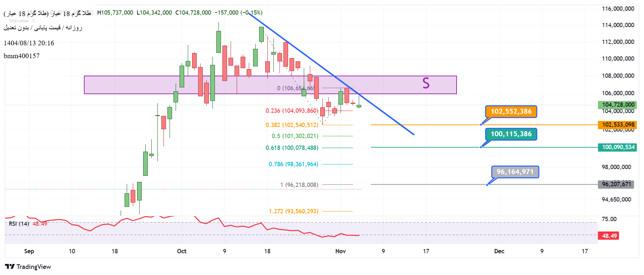The image size is (644, 275).
Task: Click the 1.272 (93,560,293) Fibonacci extension label
Action: pyautogui.click(x=293, y=211)
